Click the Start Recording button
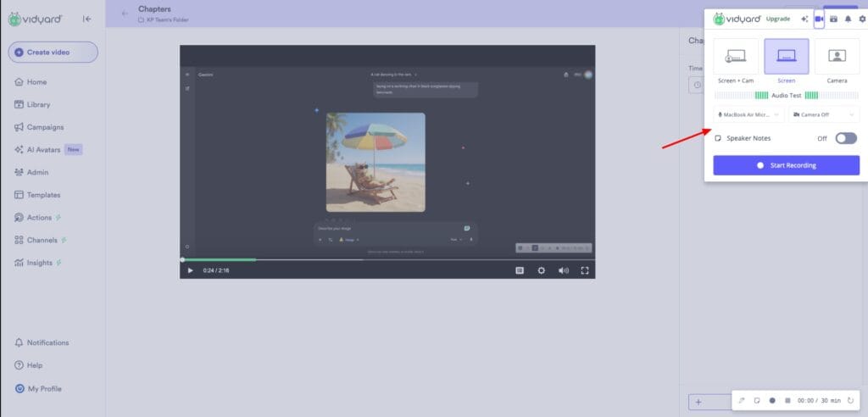 pos(786,165)
